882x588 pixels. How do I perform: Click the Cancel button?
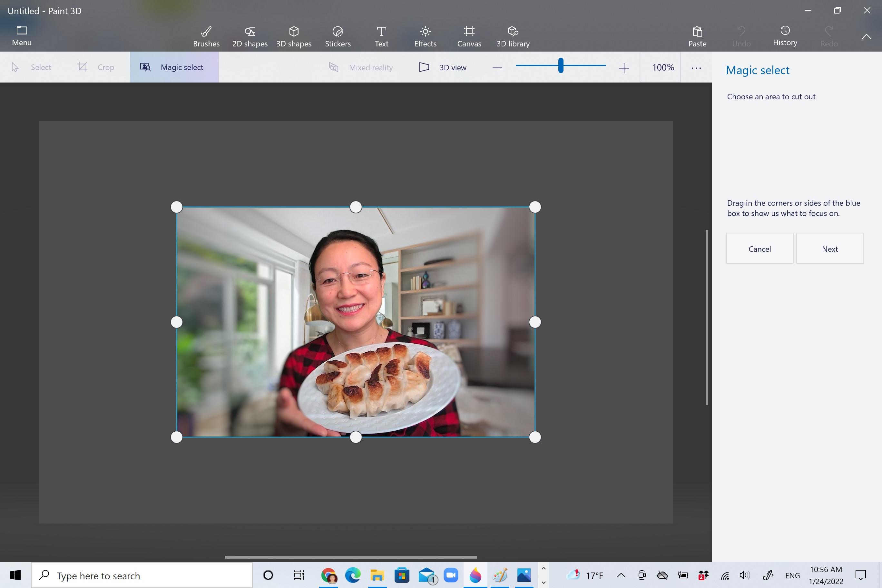point(759,249)
